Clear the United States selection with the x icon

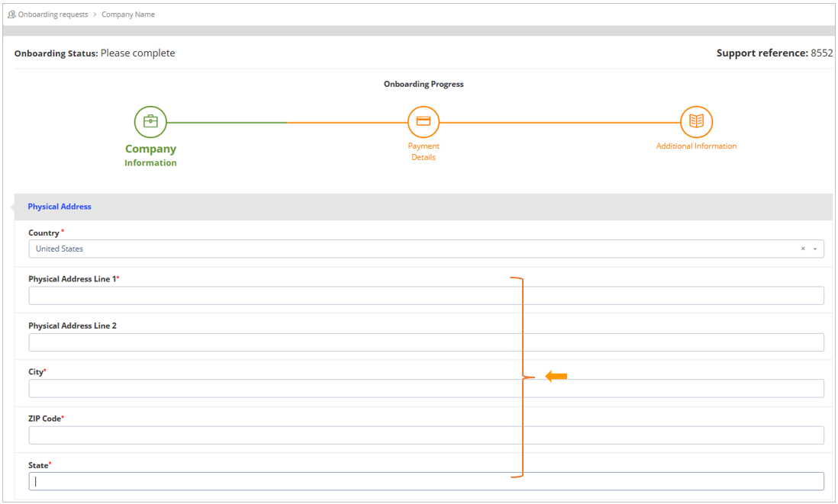tap(802, 249)
